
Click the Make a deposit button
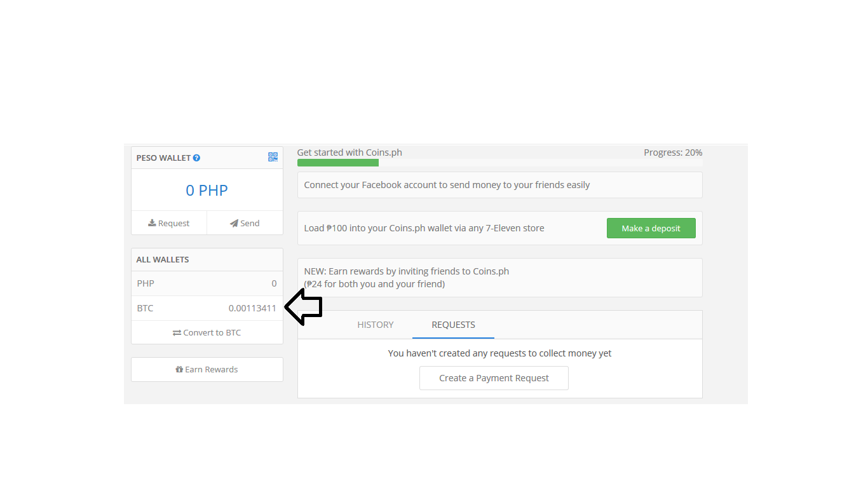tap(651, 228)
